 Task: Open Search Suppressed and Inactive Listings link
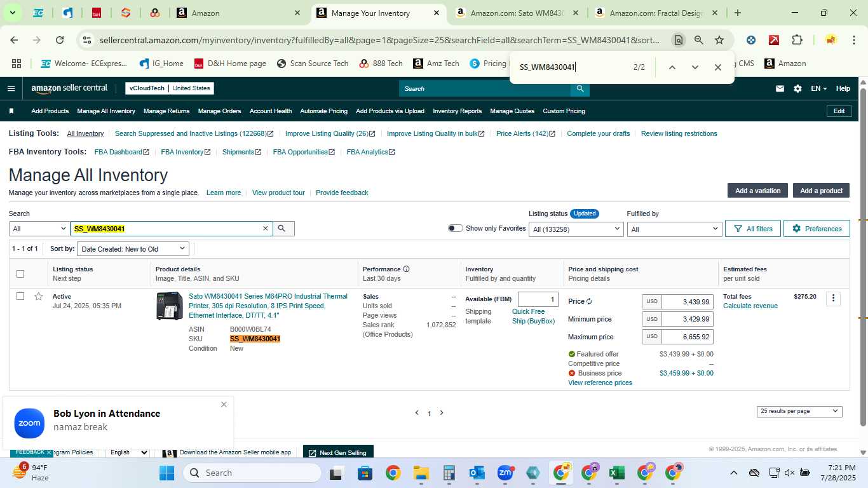pyautogui.click(x=194, y=133)
